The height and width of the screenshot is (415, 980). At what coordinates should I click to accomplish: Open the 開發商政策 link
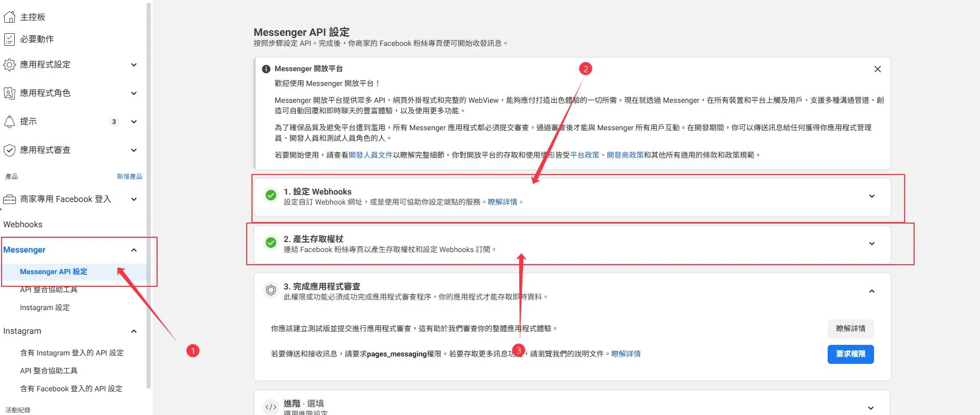(625, 155)
